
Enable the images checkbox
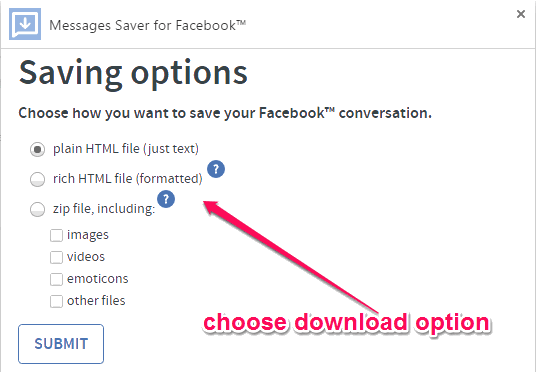(56, 235)
